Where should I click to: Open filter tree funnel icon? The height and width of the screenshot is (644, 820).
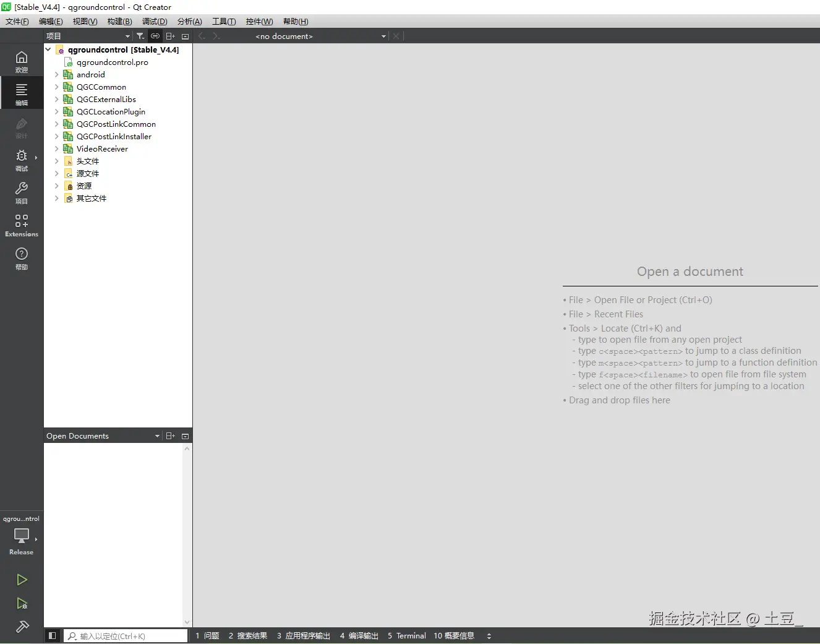[140, 36]
